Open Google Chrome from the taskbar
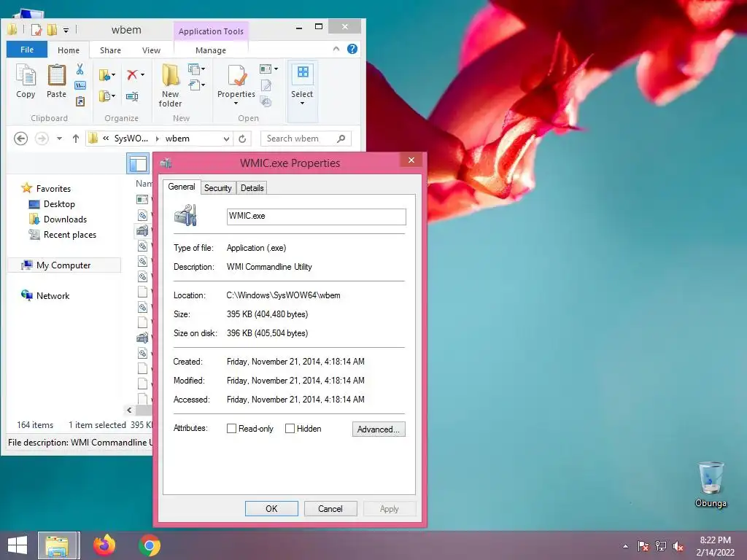Image resolution: width=747 pixels, height=560 pixels. tap(150, 545)
